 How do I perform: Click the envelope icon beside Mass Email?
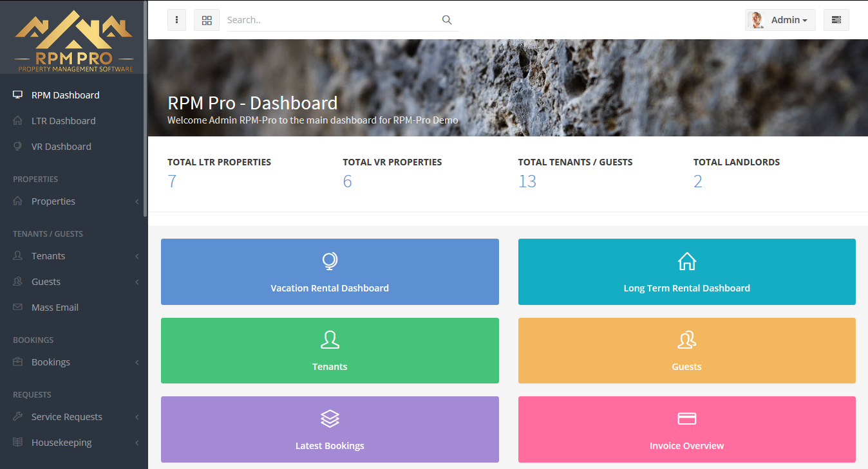click(18, 307)
